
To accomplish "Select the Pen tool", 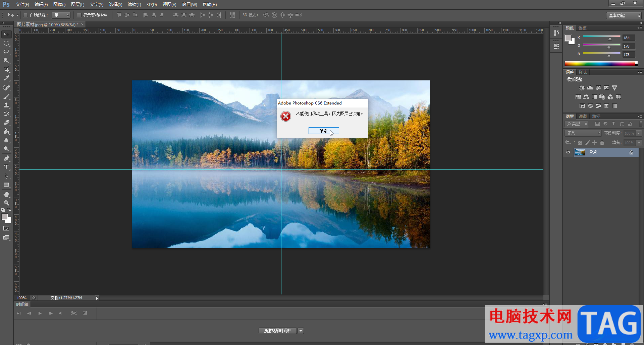I will [6, 158].
